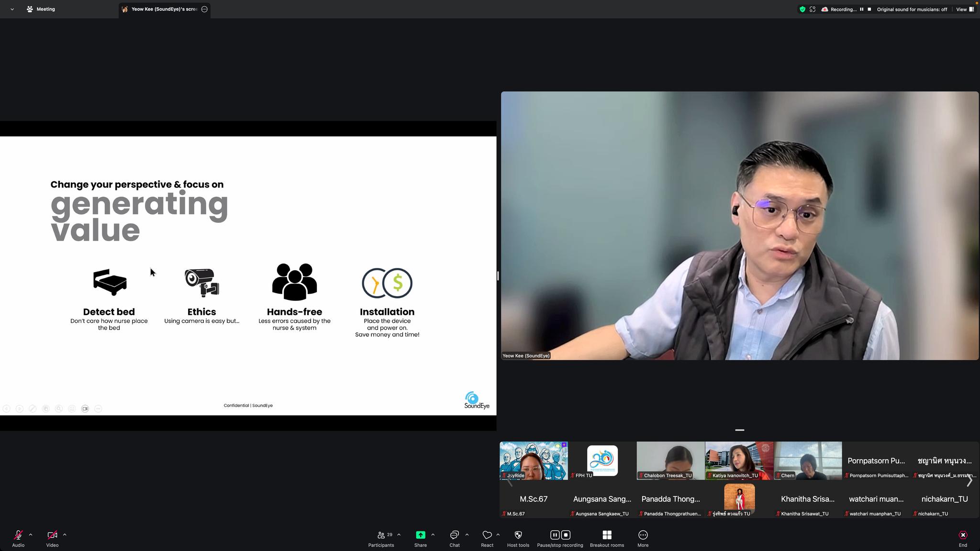Open Breakout rooms

click(607, 539)
